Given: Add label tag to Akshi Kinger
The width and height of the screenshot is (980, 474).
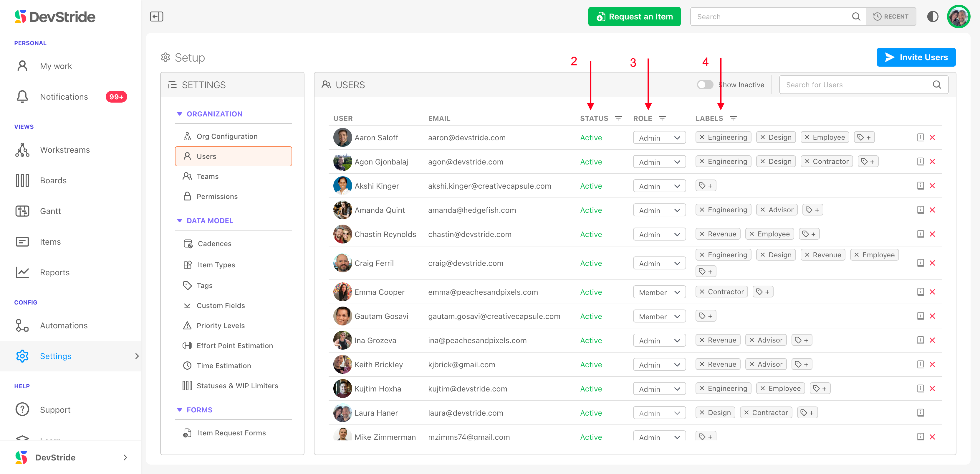Looking at the screenshot, I should (706, 186).
